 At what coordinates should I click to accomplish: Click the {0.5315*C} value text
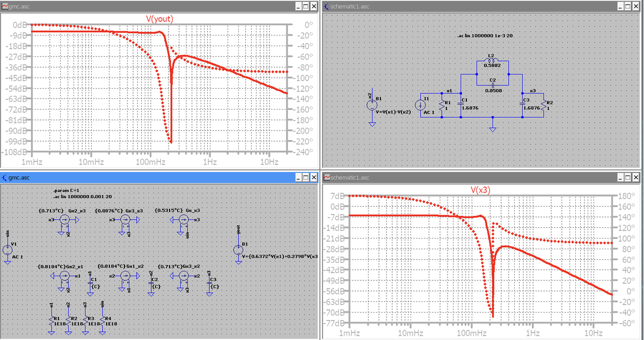click(169, 210)
